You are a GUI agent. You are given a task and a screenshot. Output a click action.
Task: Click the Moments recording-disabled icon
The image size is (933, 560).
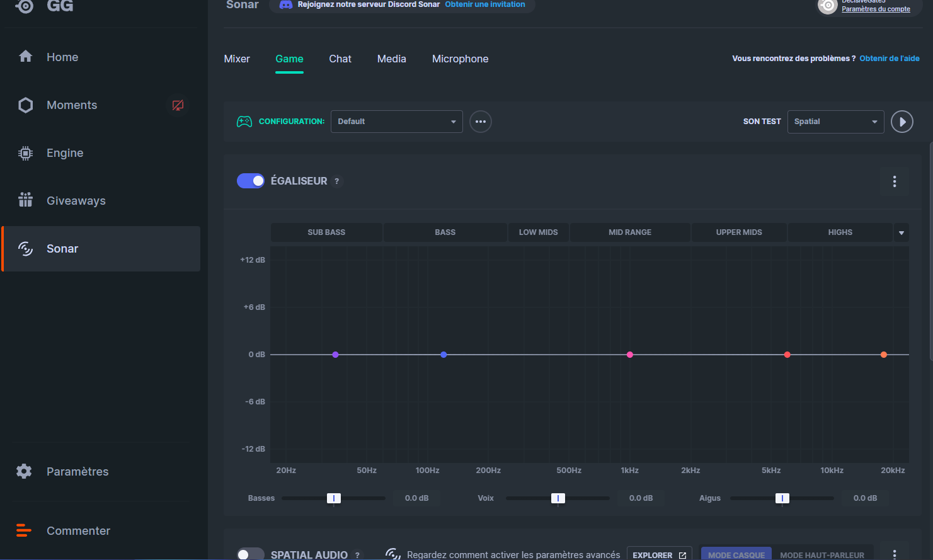(178, 105)
